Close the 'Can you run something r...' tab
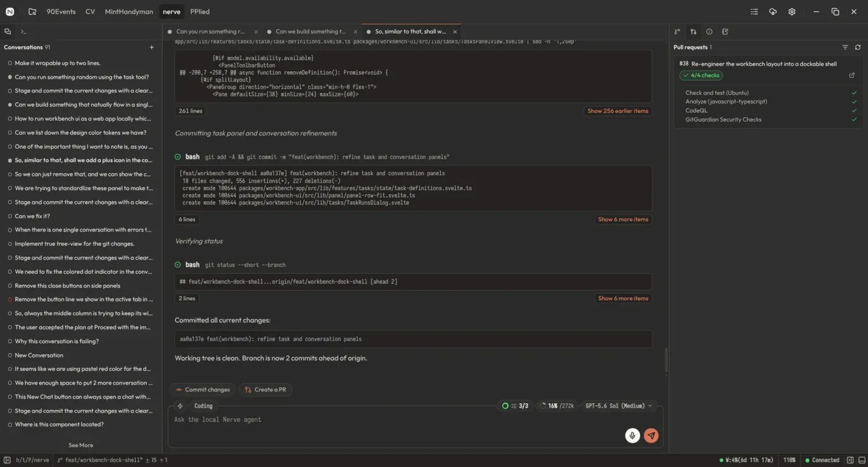 256,32
